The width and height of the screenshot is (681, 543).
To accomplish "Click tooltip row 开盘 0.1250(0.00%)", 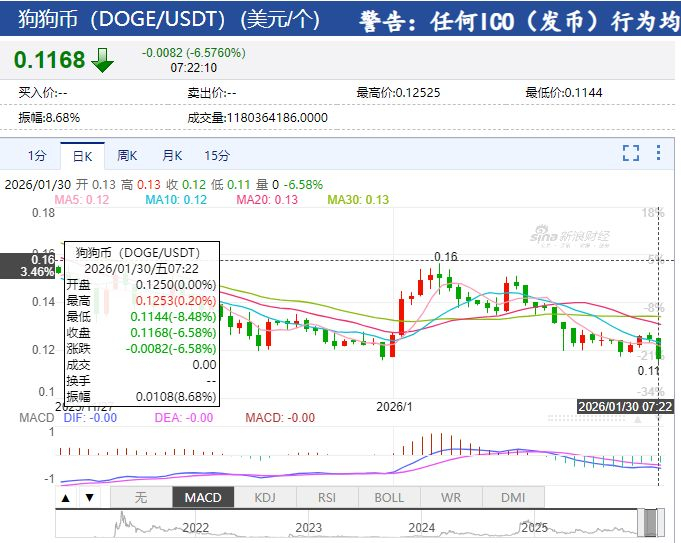I will (141, 285).
